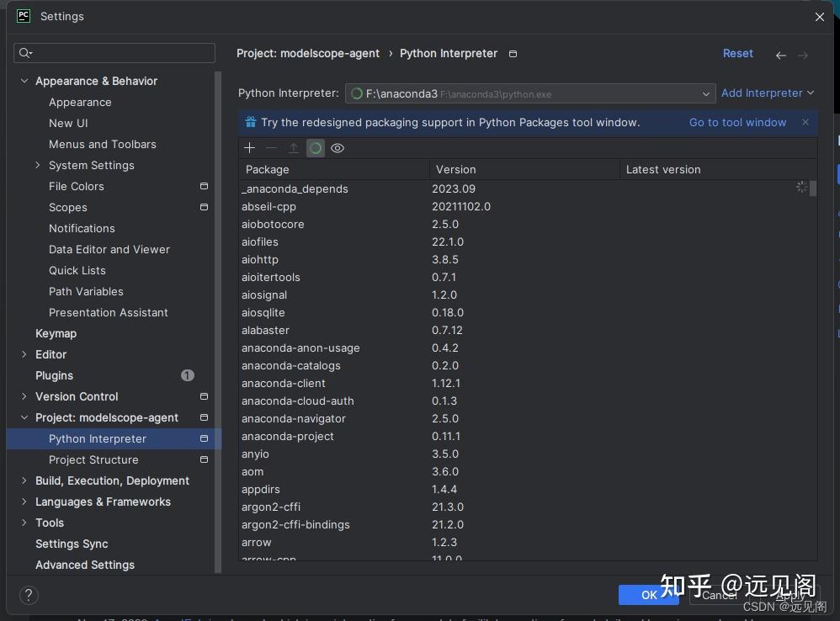Open the help icon in the bottom corner
Screen dimensions: 840x621
pyautogui.click(x=29, y=595)
